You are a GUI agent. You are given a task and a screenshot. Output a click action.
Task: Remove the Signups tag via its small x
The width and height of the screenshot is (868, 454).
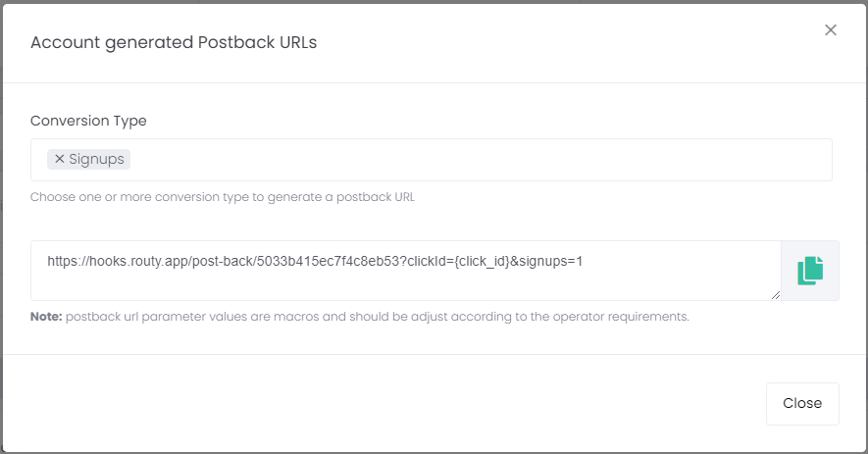[x=59, y=159]
